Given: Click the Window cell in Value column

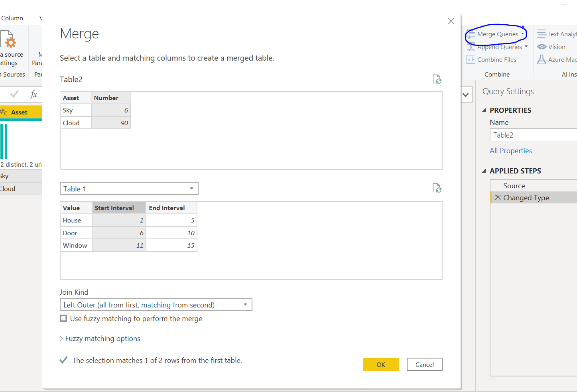Looking at the screenshot, I should click(x=76, y=246).
